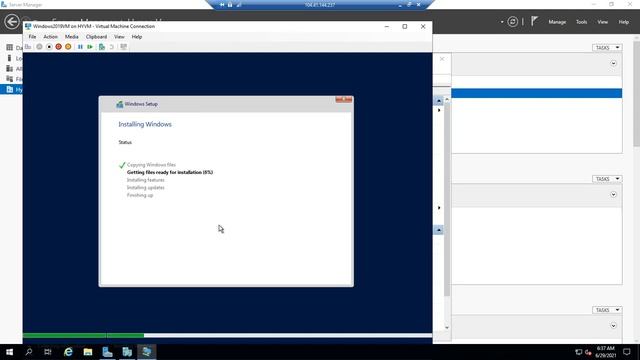Save VM state with the orange toolbar icon
This screenshot has height=360, width=640.
[x=68, y=47]
